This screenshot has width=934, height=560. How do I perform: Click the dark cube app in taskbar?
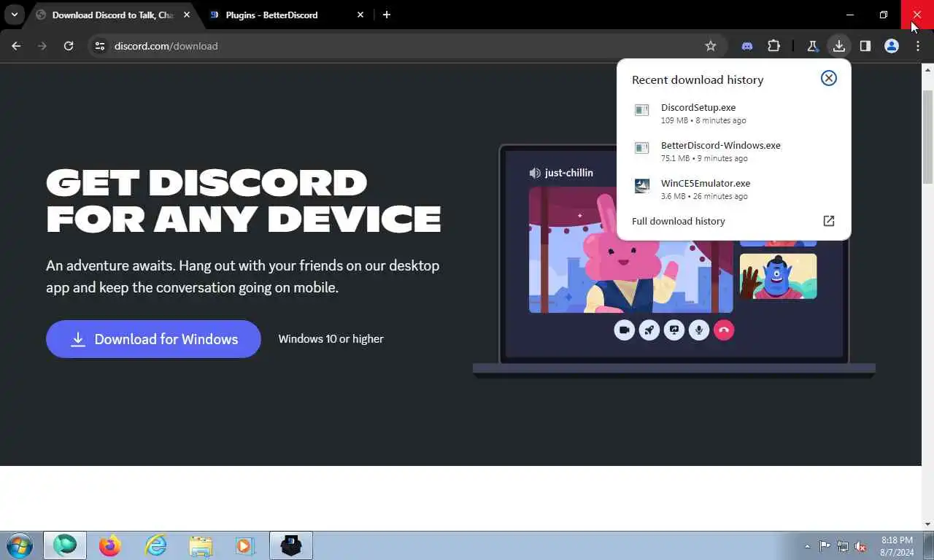click(291, 545)
